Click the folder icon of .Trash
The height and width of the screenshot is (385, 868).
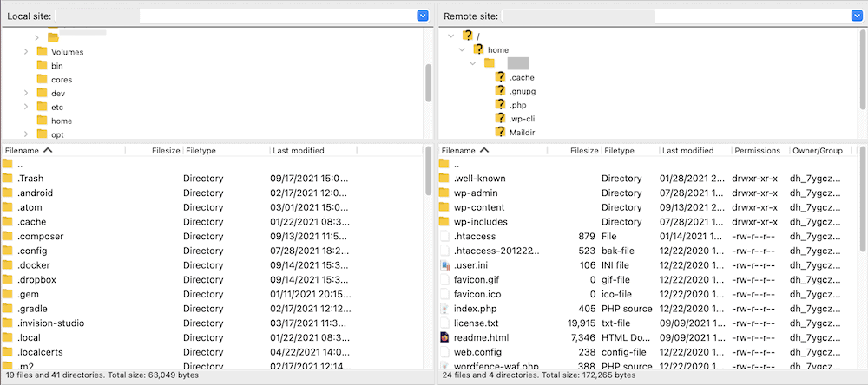[7, 178]
